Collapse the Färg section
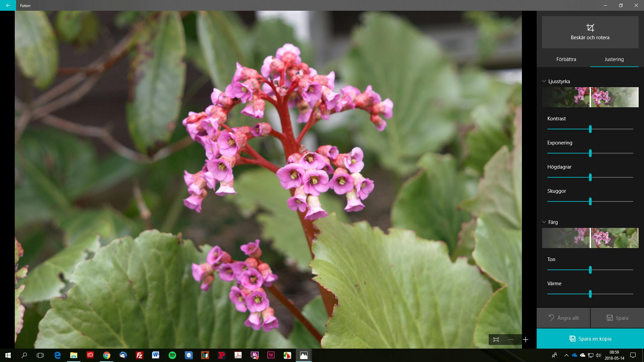This screenshot has height=362, width=644. (x=544, y=222)
